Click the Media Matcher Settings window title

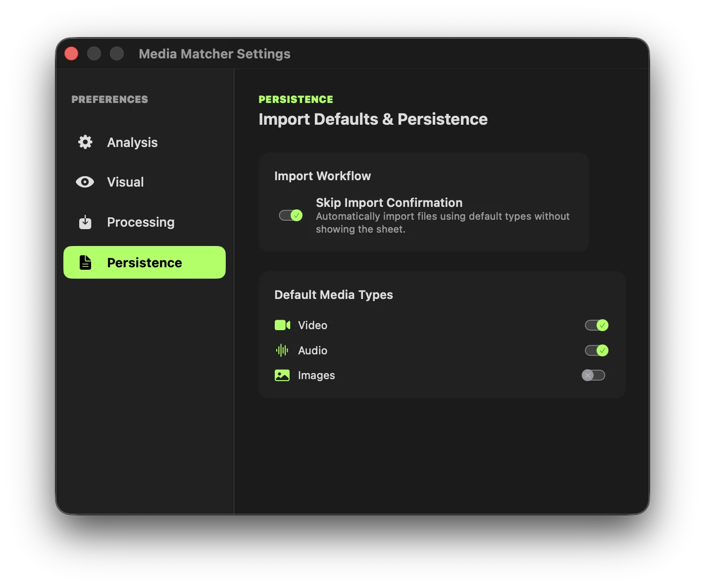tap(214, 54)
